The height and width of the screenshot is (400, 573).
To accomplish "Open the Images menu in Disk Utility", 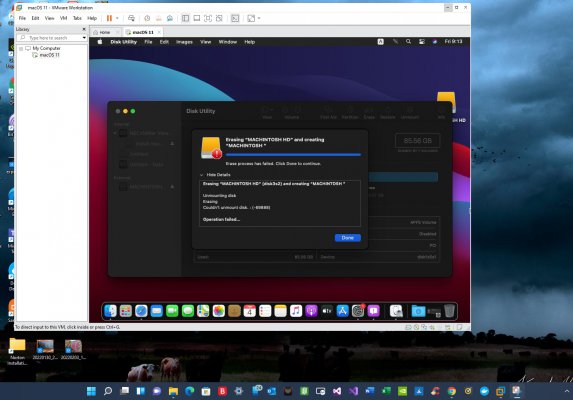I will [x=184, y=42].
